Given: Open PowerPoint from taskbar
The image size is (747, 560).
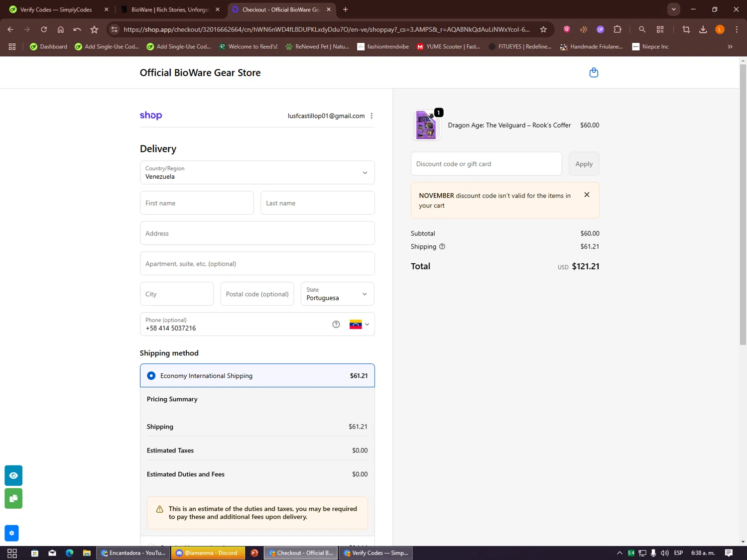Looking at the screenshot, I should (x=254, y=553).
